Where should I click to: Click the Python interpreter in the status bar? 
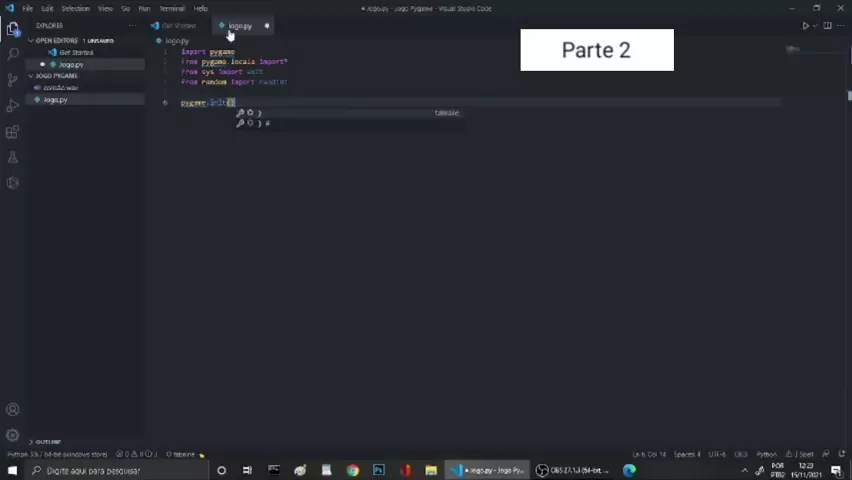click(x=58, y=454)
